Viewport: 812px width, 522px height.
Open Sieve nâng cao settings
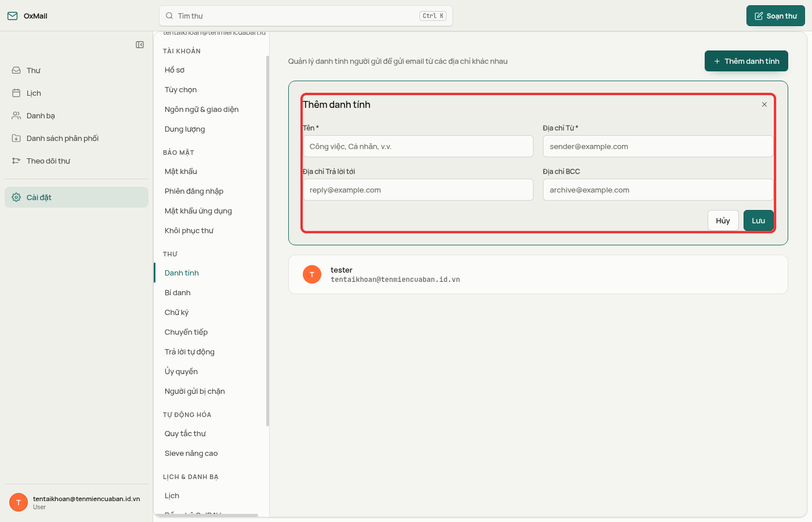click(210, 453)
